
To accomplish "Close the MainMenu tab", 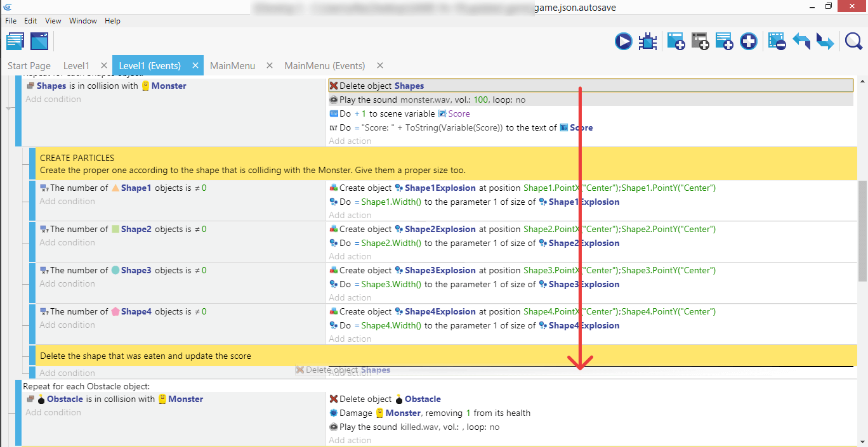I will [x=269, y=66].
